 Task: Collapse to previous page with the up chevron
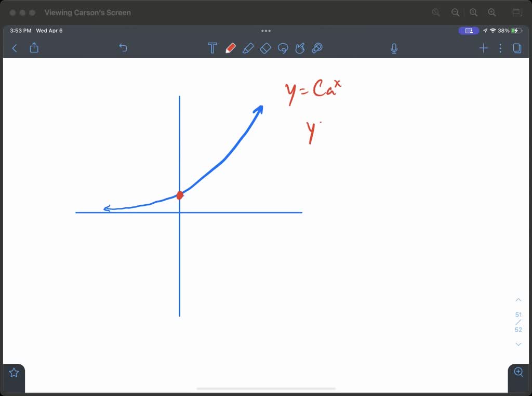(x=518, y=299)
